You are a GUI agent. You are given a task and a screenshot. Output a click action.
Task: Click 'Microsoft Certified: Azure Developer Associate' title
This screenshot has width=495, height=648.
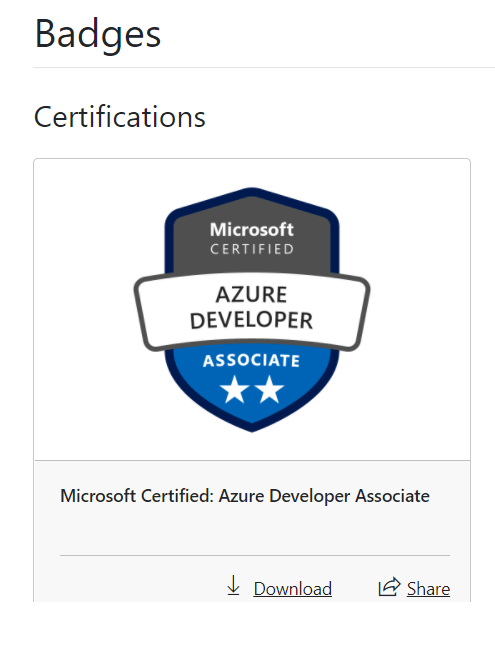(245, 496)
